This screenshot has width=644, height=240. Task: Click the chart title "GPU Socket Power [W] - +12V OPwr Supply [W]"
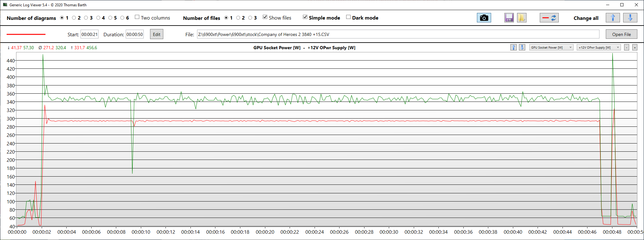pyautogui.click(x=304, y=48)
